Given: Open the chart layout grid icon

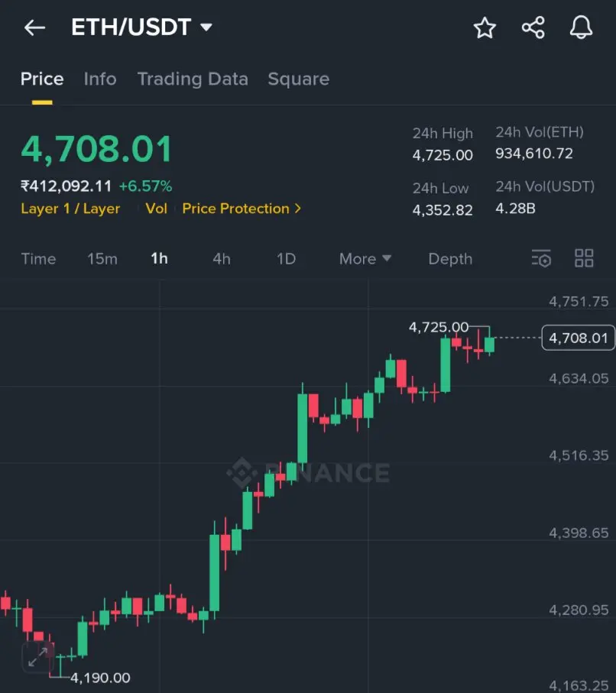Looking at the screenshot, I should pyautogui.click(x=584, y=258).
